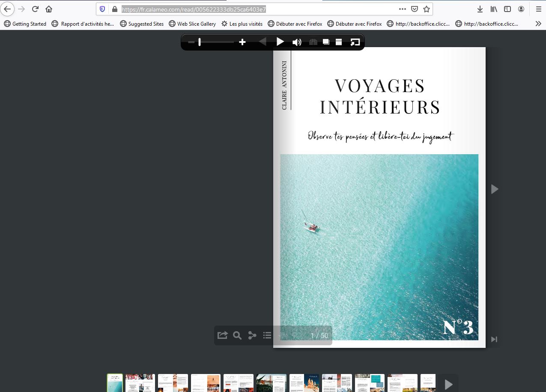Switch to the stacked pages view mode

pos(326,42)
